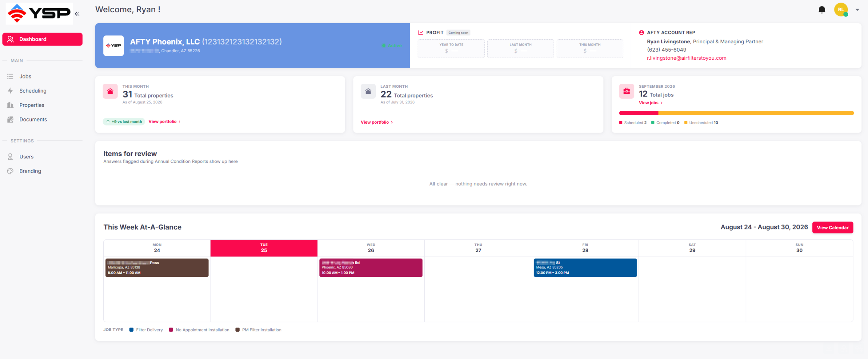The width and height of the screenshot is (868, 359).
Task: Click the AFTY Account Rep person icon
Action: [641, 33]
